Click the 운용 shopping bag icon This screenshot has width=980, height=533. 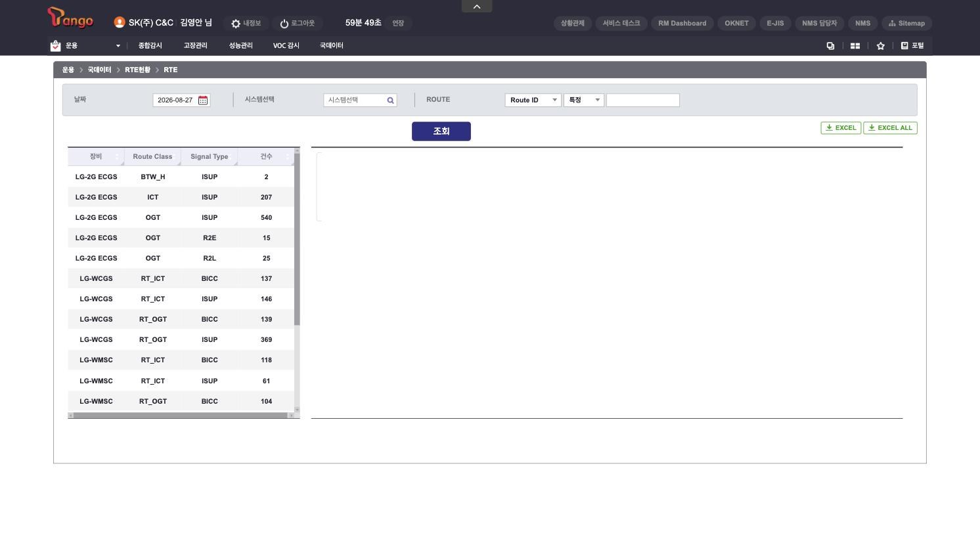tap(55, 46)
